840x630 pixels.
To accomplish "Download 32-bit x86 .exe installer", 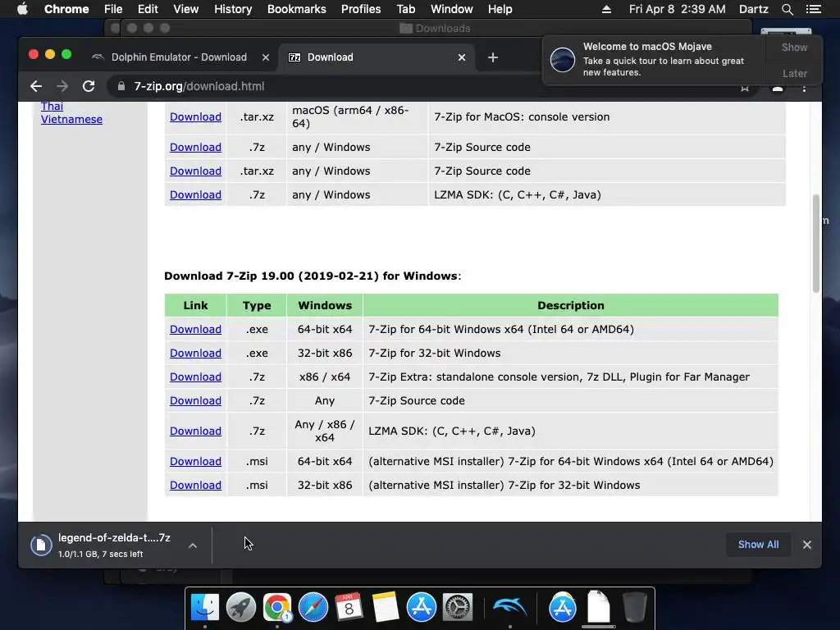I will [x=195, y=353].
